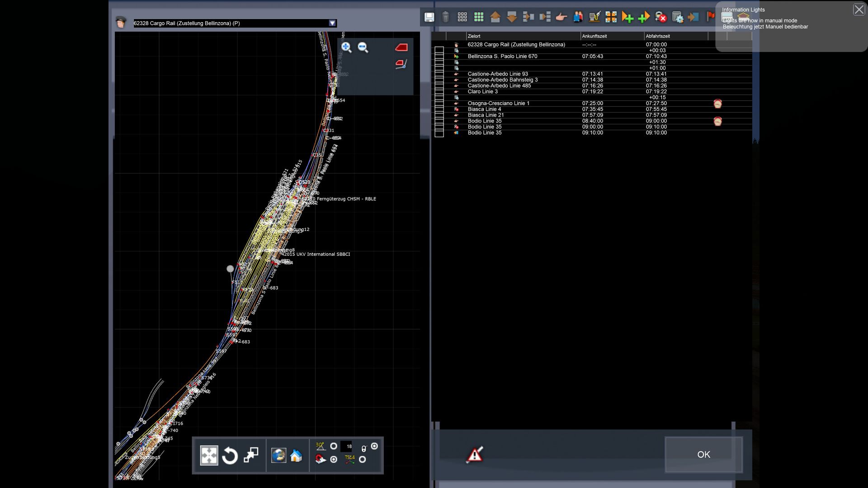This screenshot has height=488, width=868.
Task: Click the Ankunftszeit column header
Action: point(594,36)
